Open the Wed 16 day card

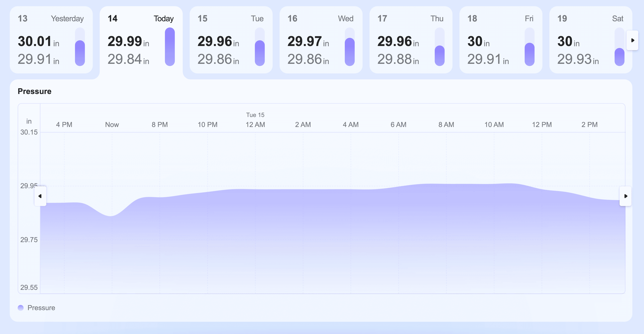[x=321, y=40]
